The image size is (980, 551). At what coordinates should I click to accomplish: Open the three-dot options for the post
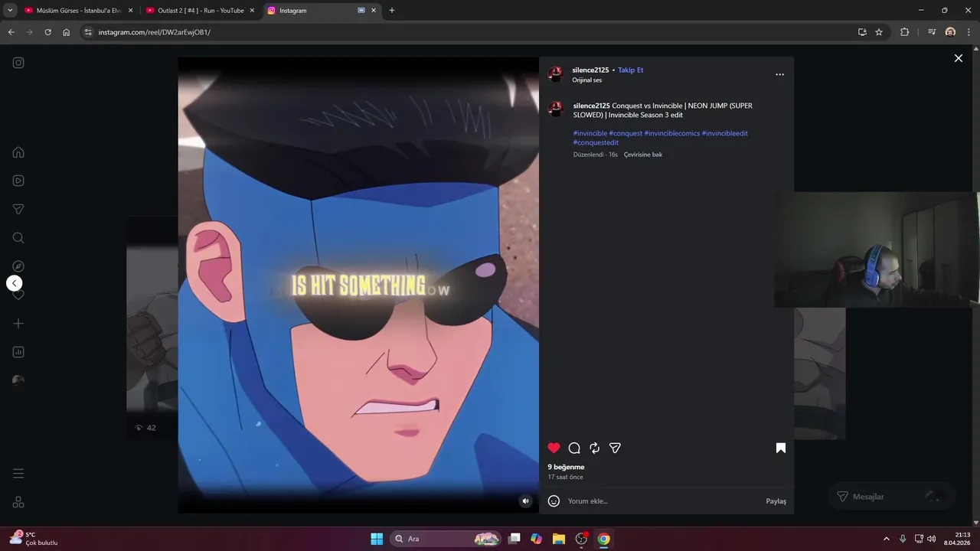click(x=779, y=74)
